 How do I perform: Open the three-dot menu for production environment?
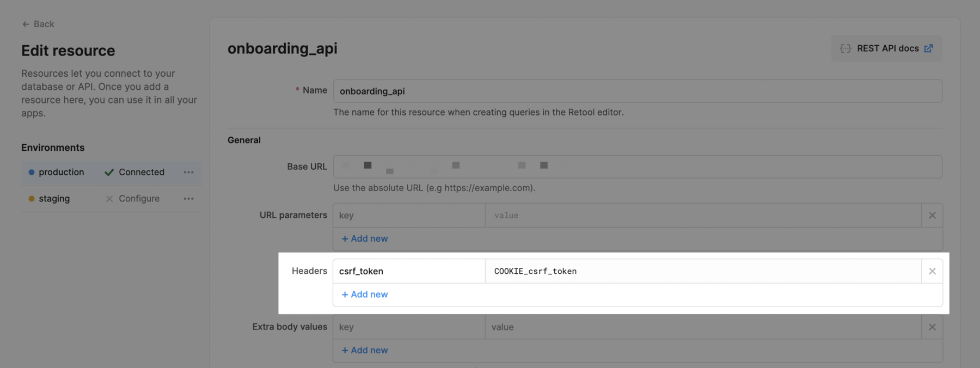pos(188,172)
